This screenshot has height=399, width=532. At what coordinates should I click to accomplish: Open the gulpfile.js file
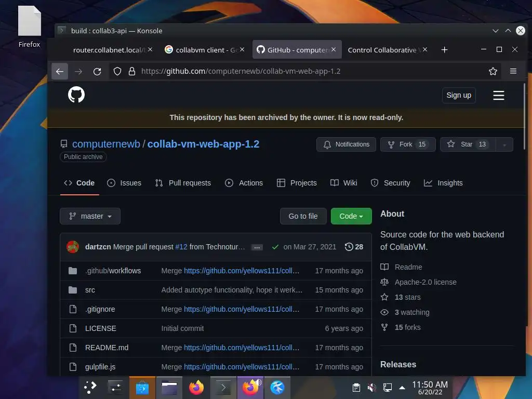(100, 367)
